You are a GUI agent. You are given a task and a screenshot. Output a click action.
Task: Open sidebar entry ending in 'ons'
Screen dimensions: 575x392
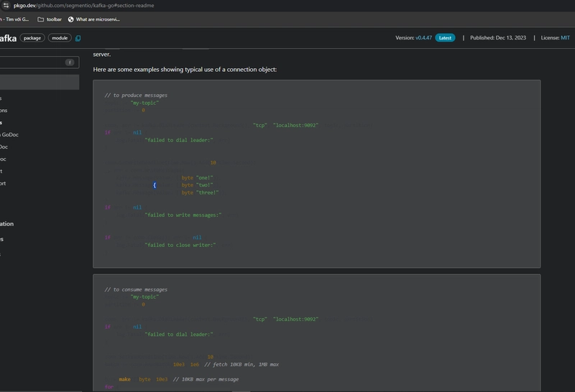click(4, 111)
